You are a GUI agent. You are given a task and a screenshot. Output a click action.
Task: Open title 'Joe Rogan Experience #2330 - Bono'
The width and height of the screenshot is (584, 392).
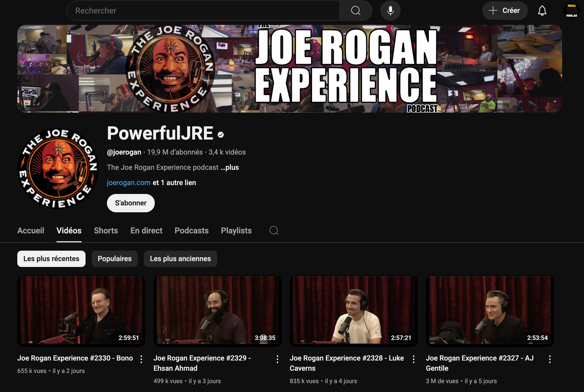[75, 358]
